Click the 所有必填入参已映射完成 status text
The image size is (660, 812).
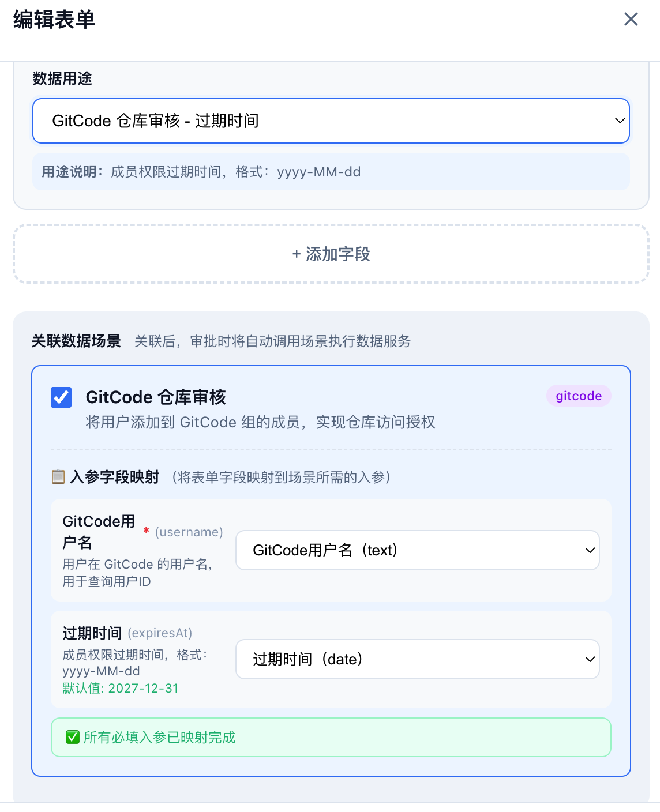(160, 737)
